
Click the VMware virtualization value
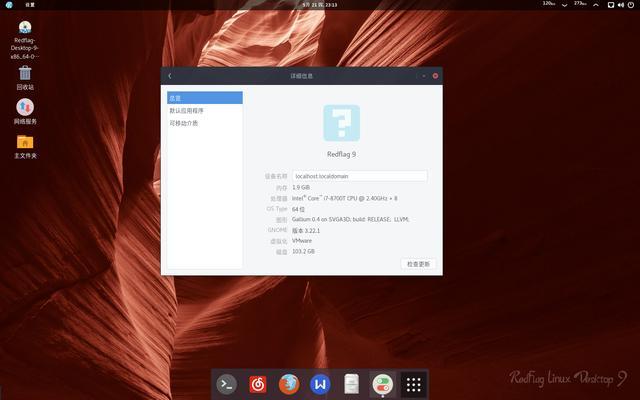[302, 241]
